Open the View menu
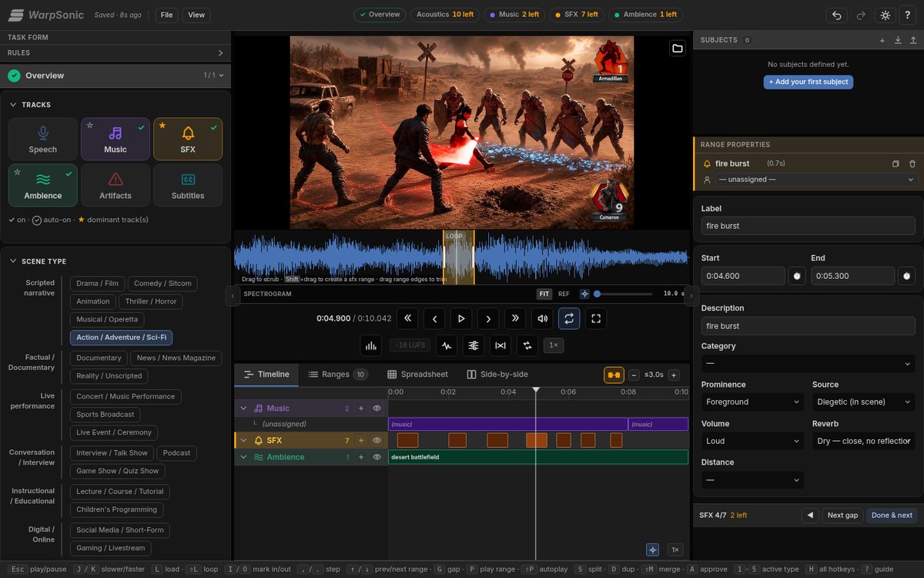924x578 pixels. coord(196,15)
